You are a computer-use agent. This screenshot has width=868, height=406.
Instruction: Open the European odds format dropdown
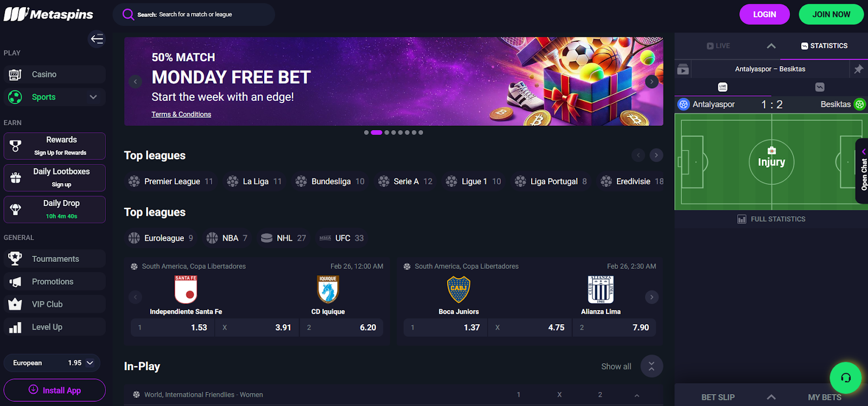pyautogui.click(x=52, y=363)
